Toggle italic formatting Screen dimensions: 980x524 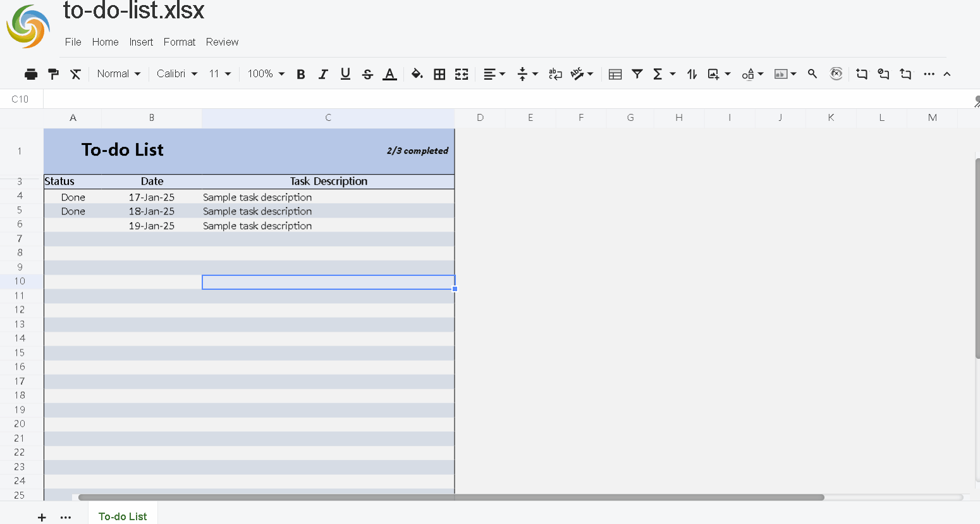click(x=323, y=74)
